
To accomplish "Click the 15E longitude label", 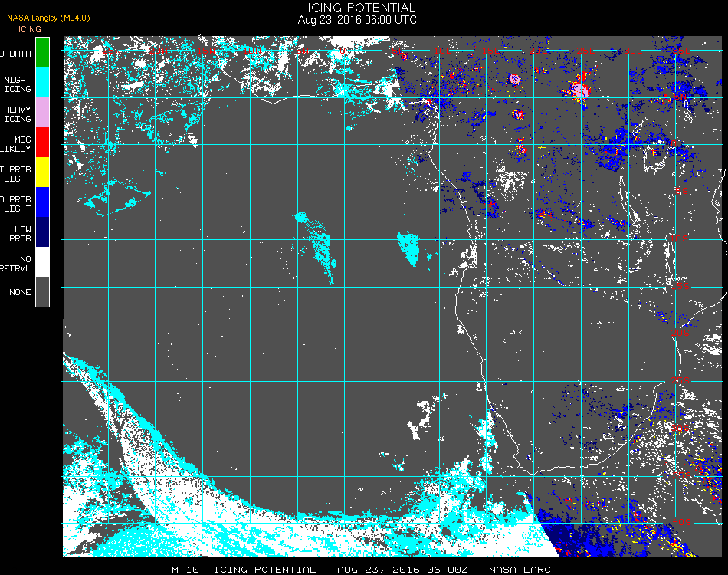I will point(490,51).
